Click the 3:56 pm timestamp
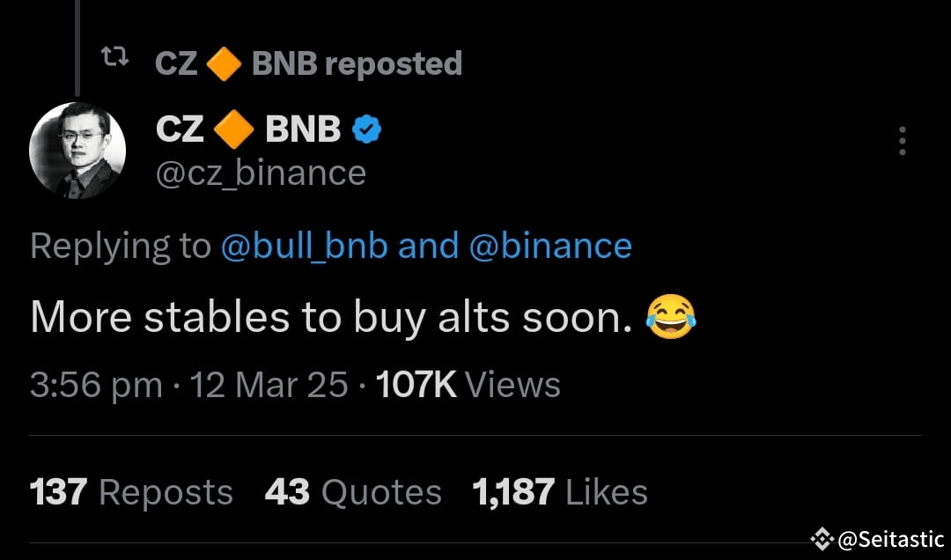Screen dimensions: 951x560 [96, 386]
